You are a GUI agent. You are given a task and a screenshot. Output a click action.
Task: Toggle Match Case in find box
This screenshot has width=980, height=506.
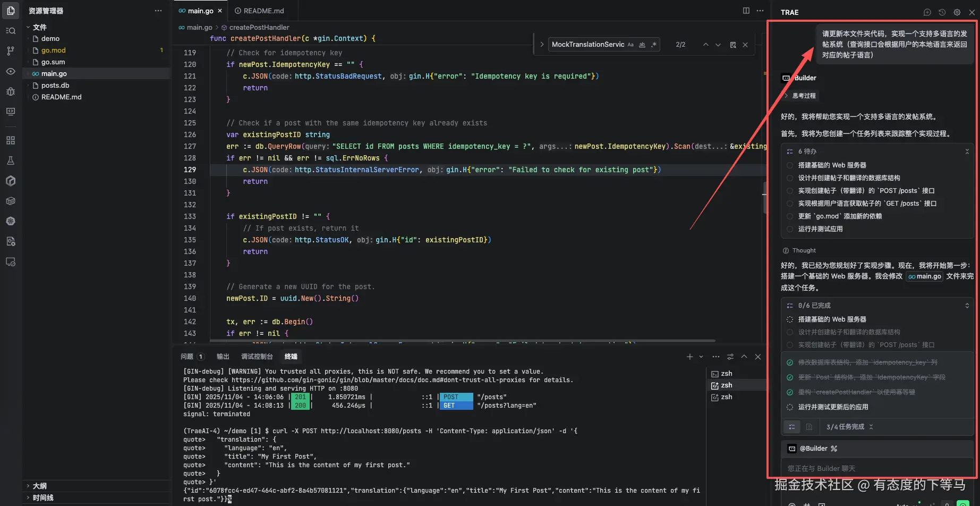(630, 45)
